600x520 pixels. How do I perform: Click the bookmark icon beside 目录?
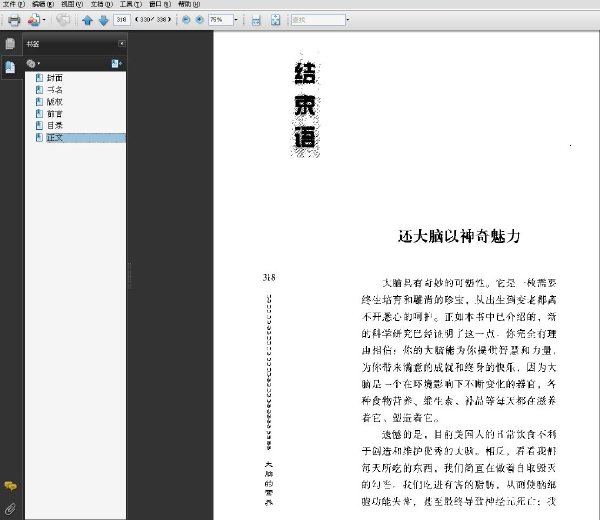[39, 126]
